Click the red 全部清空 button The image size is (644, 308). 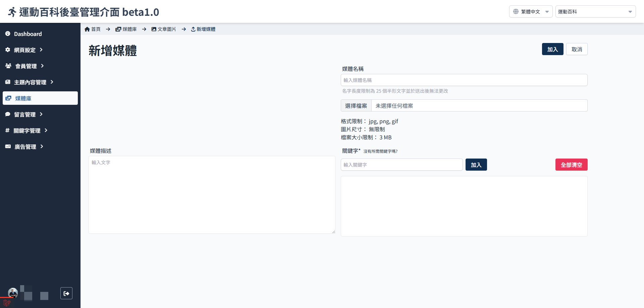point(572,165)
